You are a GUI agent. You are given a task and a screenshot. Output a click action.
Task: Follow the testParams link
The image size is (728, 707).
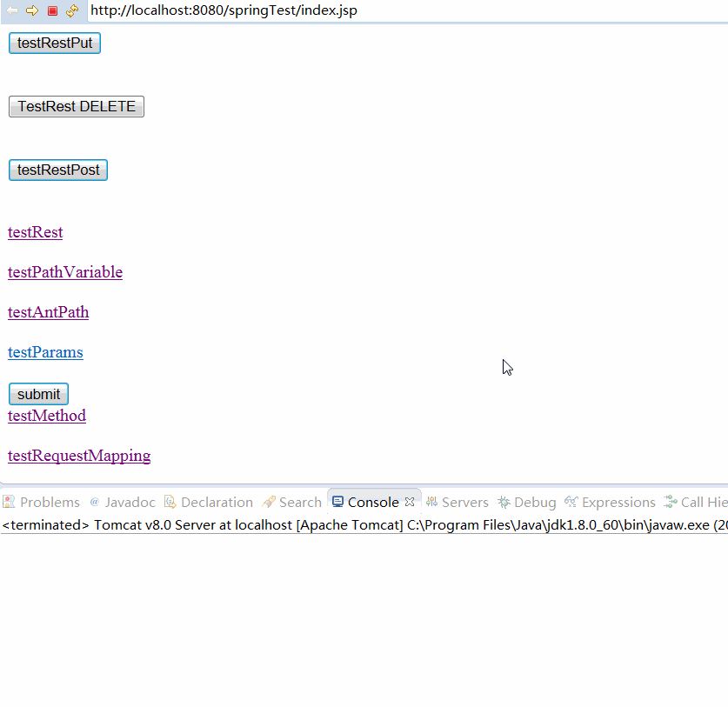(45, 352)
